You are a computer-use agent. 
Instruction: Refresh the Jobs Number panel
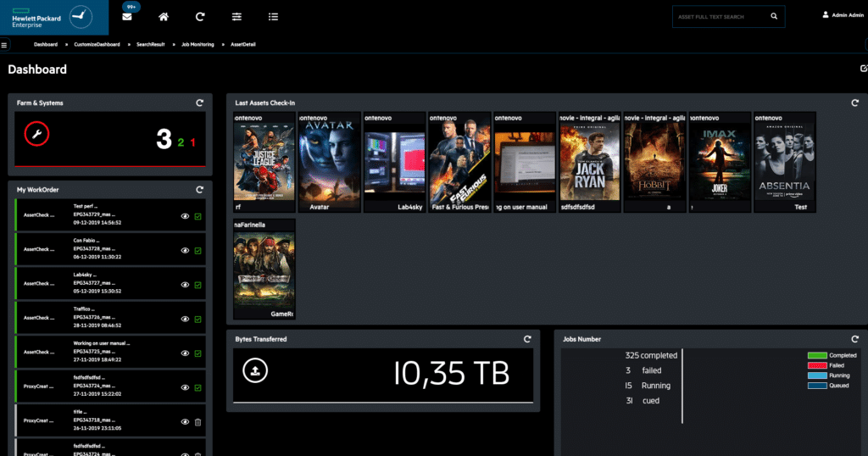click(x=854, y=339)
